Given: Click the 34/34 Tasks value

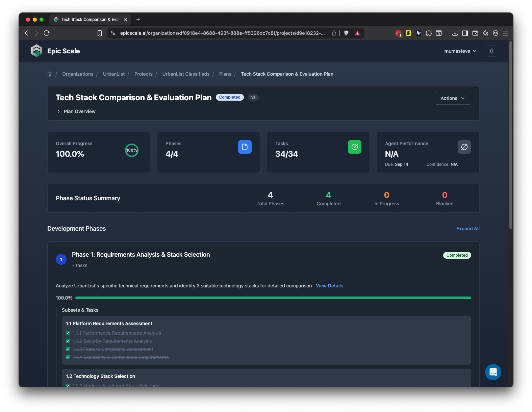Looking at the screenshot, I should pyautogui.click(x=287, y=154).
